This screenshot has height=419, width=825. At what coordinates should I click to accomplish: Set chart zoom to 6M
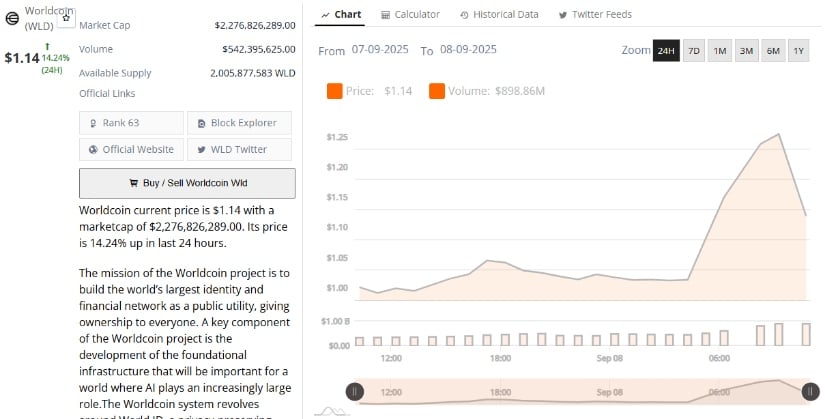click(773, 51)
